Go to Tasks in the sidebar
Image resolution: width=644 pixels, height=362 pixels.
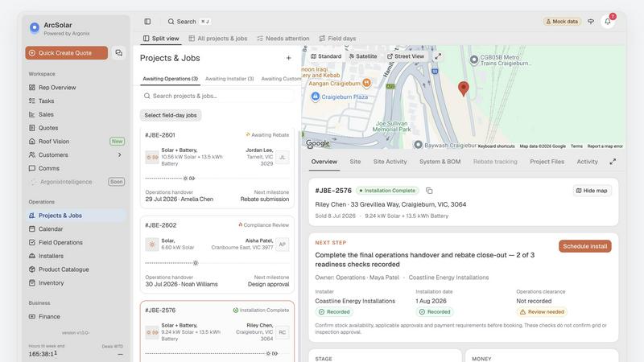click(x=74, y=101)
